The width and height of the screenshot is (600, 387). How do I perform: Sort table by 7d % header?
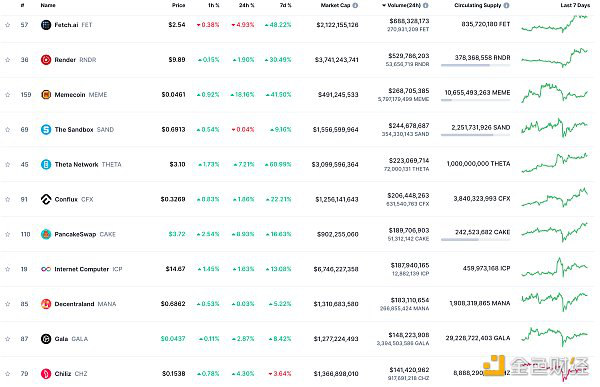tap(285, 5)
